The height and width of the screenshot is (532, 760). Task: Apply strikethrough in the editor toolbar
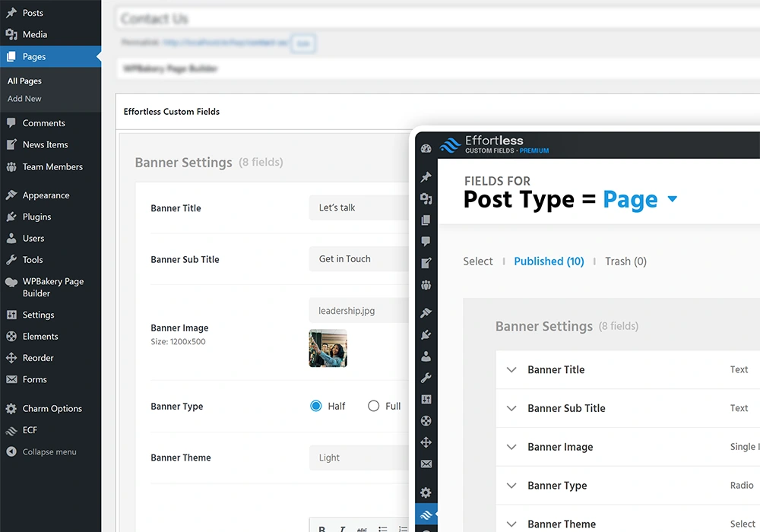pos(362,527)
